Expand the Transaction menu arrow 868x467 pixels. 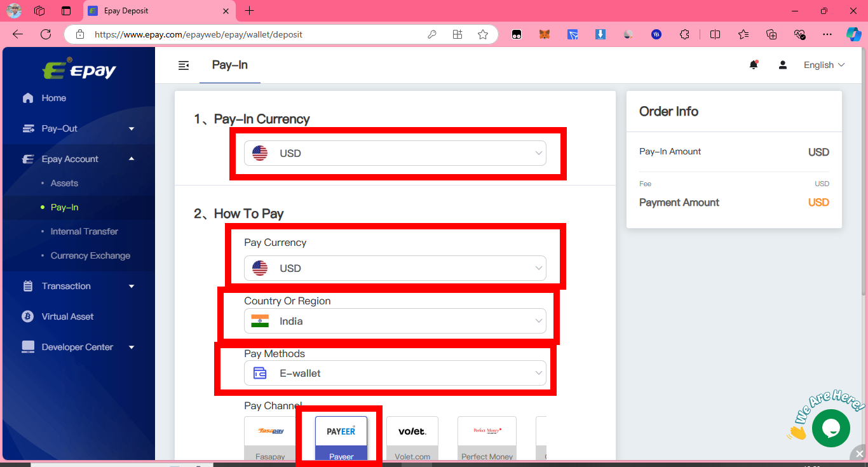coord(132,287)
